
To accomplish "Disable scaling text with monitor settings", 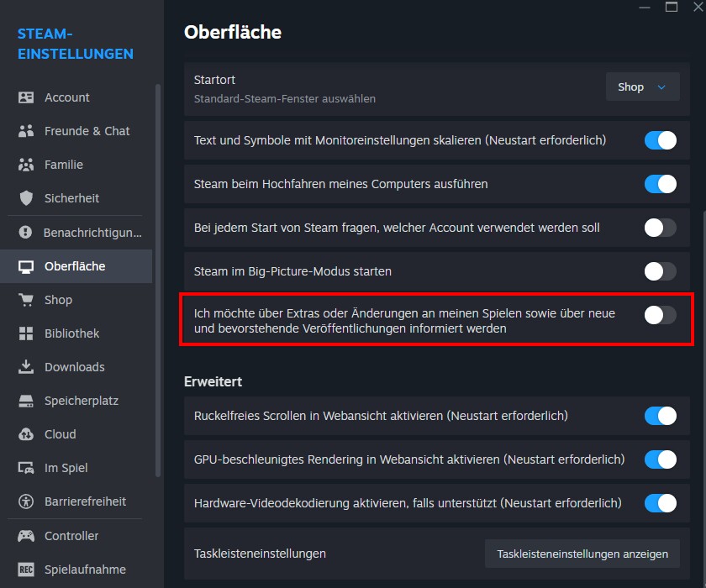I will (x=660, y=140).
